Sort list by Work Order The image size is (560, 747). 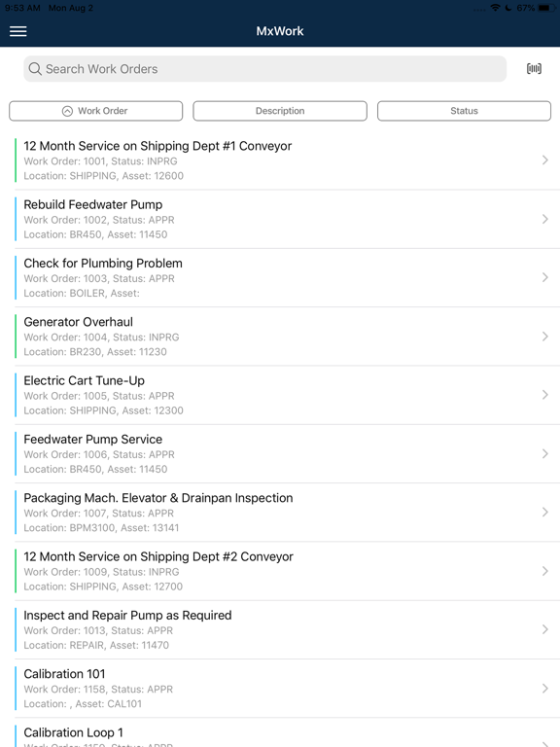(x=95, y=111)
